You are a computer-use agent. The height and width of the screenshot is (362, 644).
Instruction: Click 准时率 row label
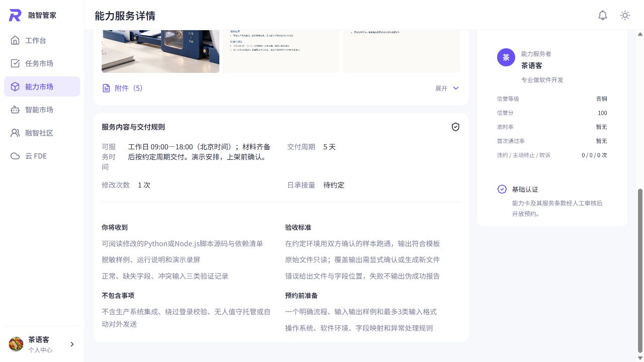[505, 127]
